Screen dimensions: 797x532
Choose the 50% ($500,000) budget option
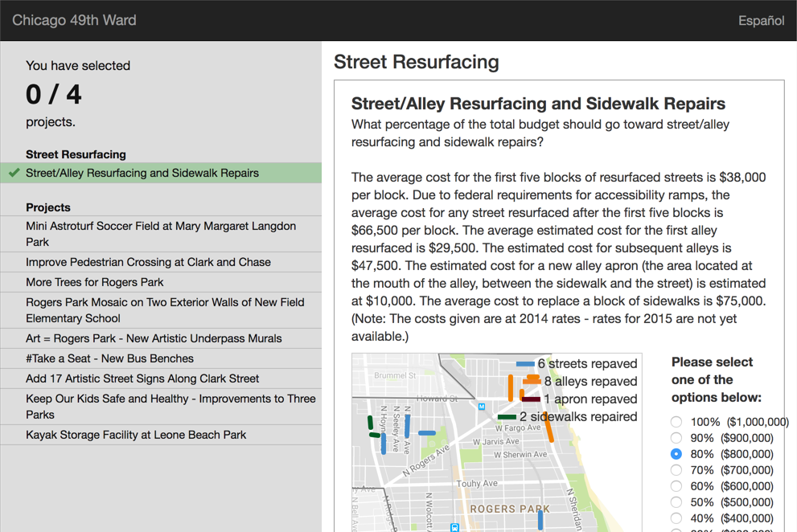point(677,501)
